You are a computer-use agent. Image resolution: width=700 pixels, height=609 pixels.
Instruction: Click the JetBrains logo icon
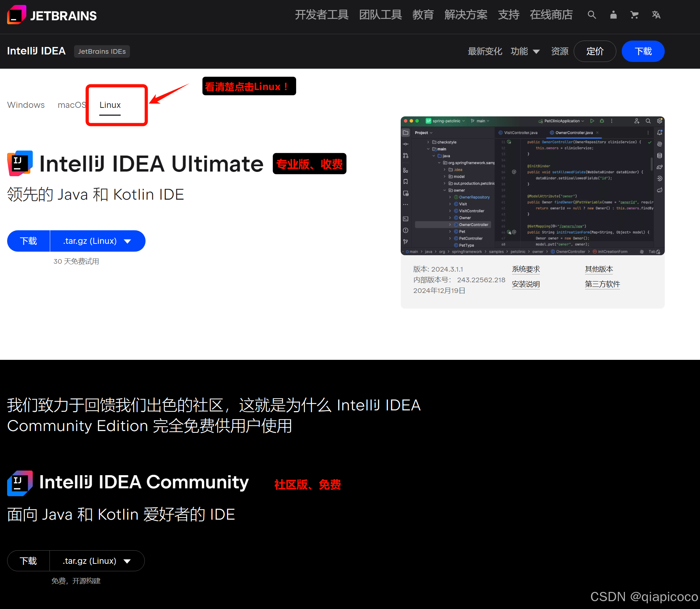coord(16,15)
